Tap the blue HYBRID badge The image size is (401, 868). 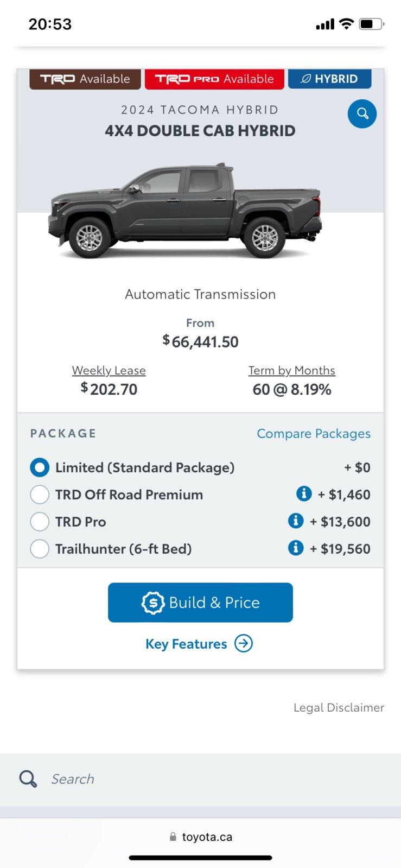(x=330, y=79)
